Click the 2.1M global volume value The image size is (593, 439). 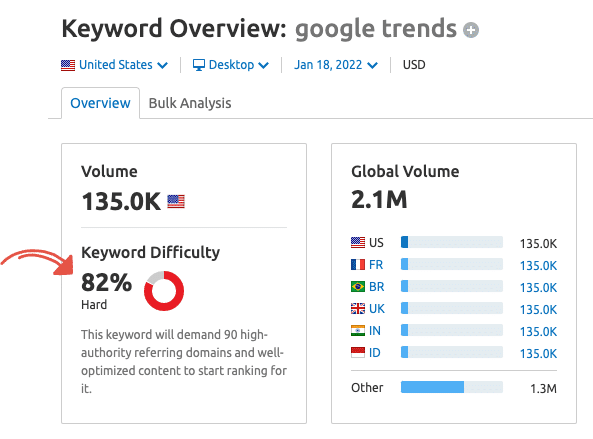point(379,199)
